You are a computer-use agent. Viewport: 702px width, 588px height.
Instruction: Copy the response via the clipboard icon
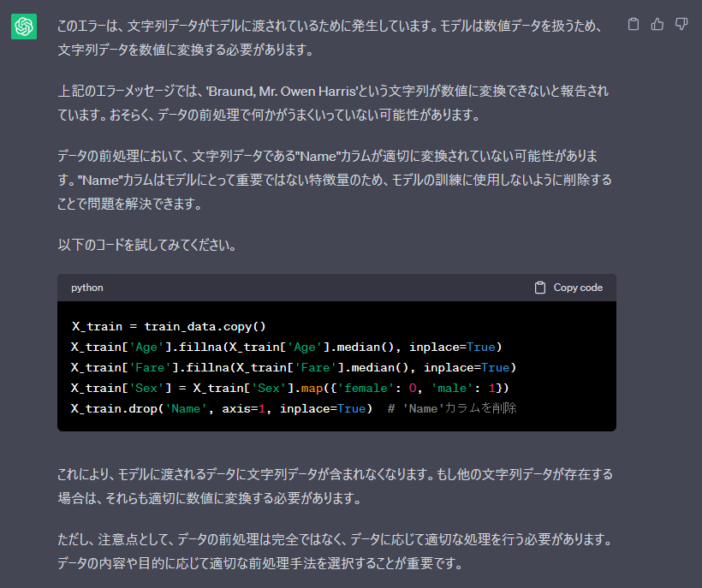coord(634,25)
